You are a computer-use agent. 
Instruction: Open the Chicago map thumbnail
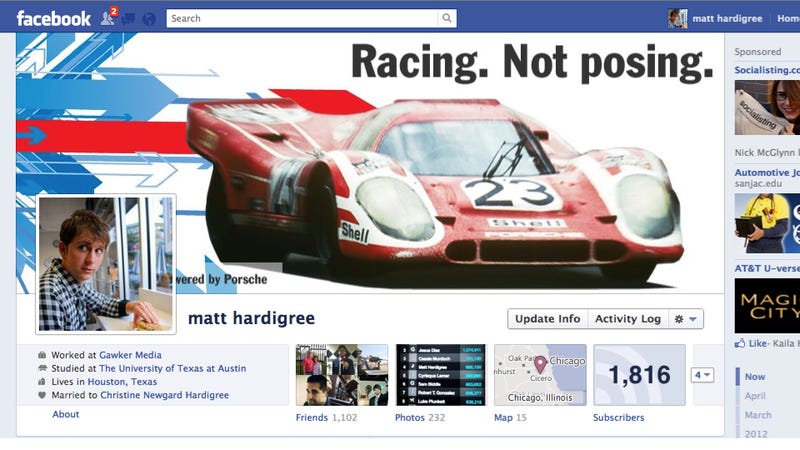pos(540,375)
